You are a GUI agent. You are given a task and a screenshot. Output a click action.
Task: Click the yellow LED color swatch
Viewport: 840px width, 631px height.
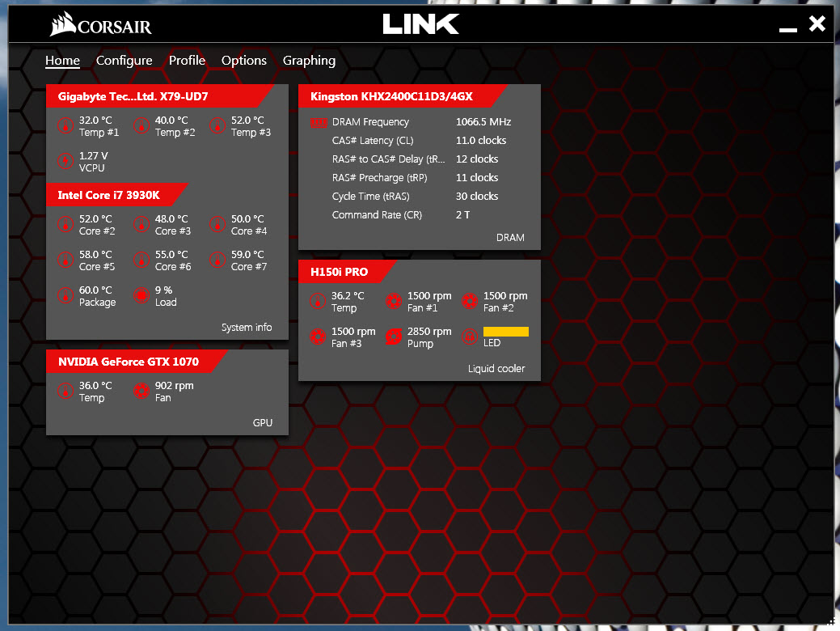[506, 332]
